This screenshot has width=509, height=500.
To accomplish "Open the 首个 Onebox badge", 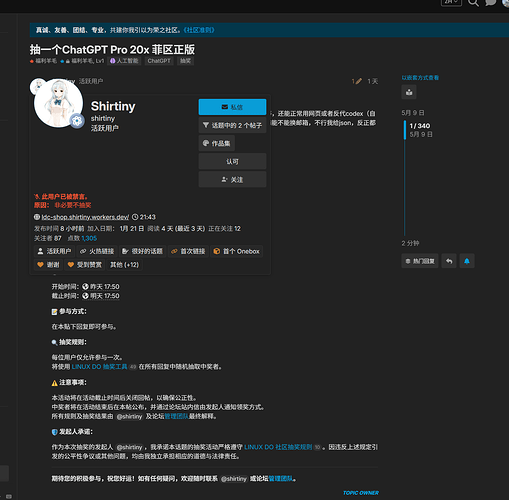I will pyautogui.click(x=236, y=251).
